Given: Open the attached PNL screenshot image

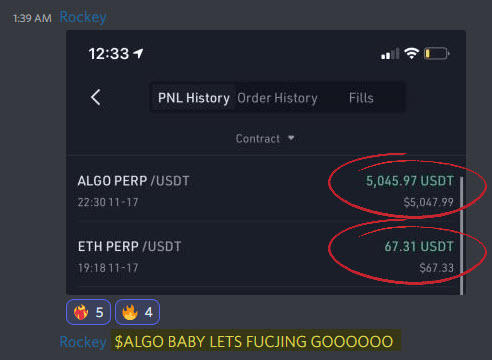Looking at the screenshot, I should click(266, 162).
